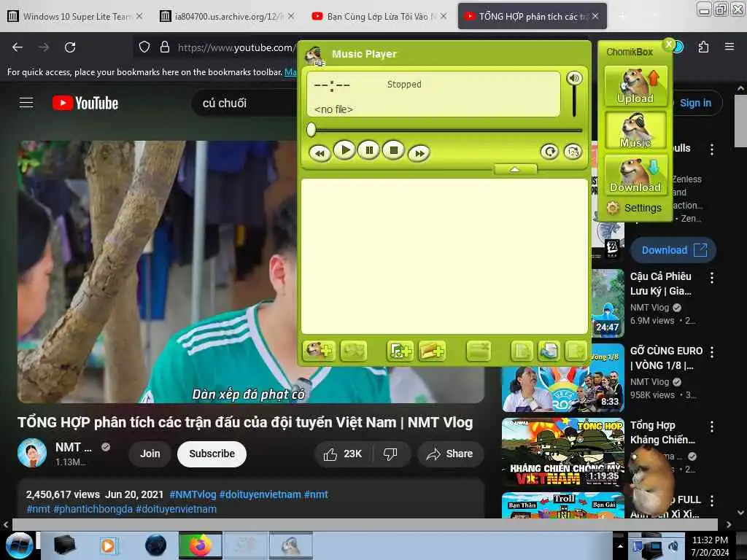Open the 24:47 video thumbnail
Viewport: 747px width, 560px height.
pyautogui.click(x=608, y=303)
